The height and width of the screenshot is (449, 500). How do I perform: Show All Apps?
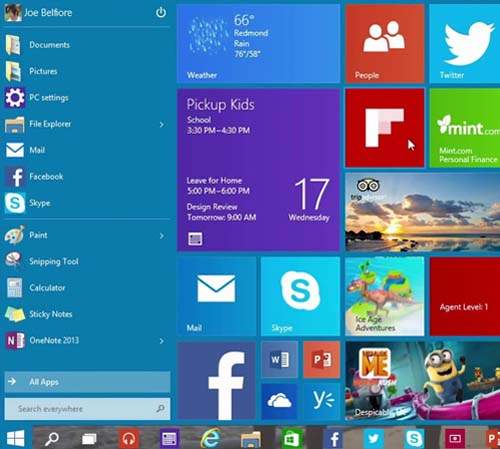pos(87,382)
